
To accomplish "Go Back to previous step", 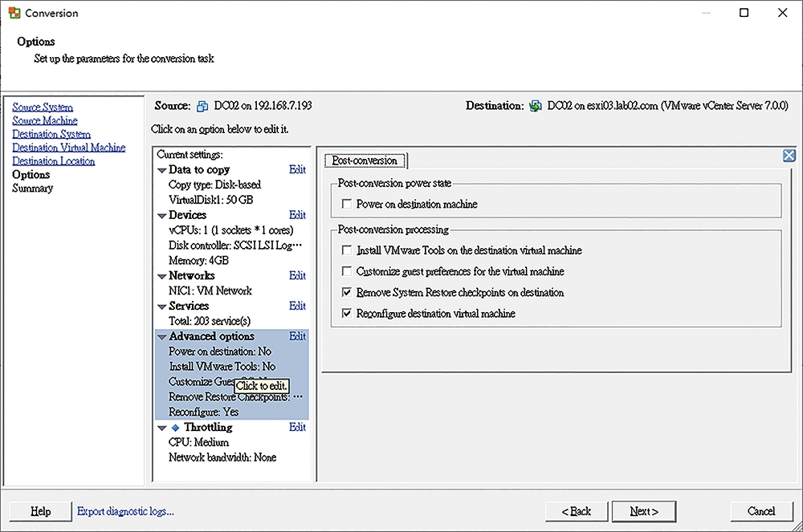I will click(576, 511).
